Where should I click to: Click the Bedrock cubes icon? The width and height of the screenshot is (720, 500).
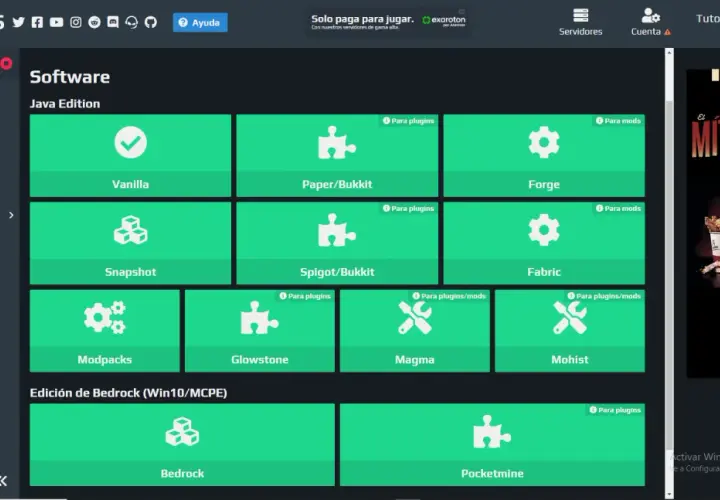coord(182,432)
